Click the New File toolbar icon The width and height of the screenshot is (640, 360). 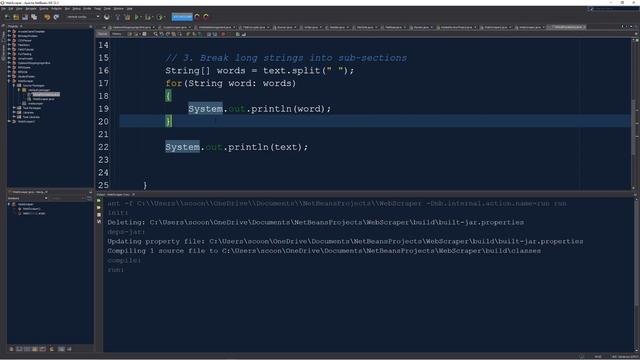[7, 17]
